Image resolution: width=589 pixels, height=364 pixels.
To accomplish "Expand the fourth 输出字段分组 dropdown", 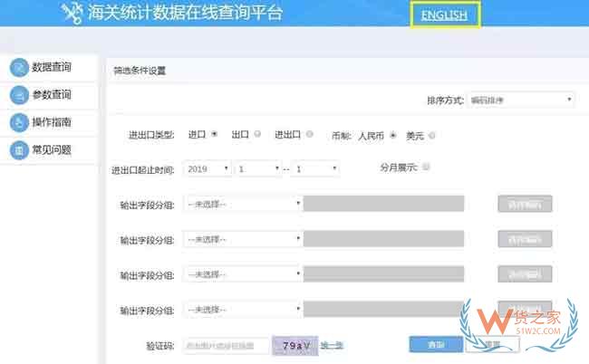I will pyautogui.click(x=243, y=309).
